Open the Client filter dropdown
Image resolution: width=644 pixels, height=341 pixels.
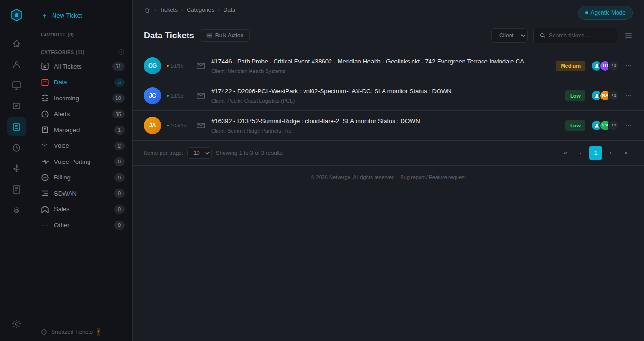click(509, 35)
